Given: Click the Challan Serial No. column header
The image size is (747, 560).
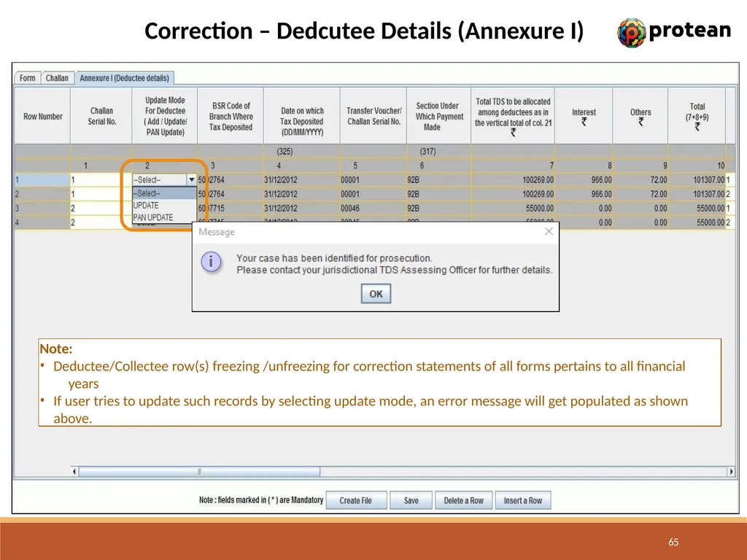Looking at the screenshot, I should click(101, 116).
